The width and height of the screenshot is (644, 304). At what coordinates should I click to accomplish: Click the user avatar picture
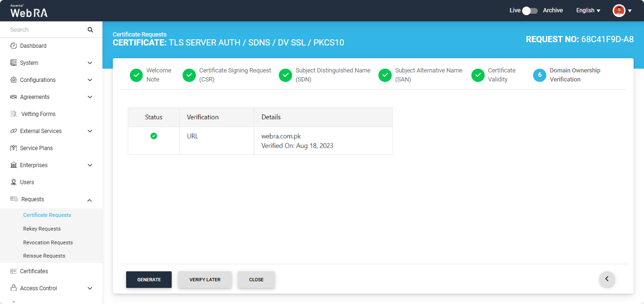pyautogui.click(x=619, y=10)
